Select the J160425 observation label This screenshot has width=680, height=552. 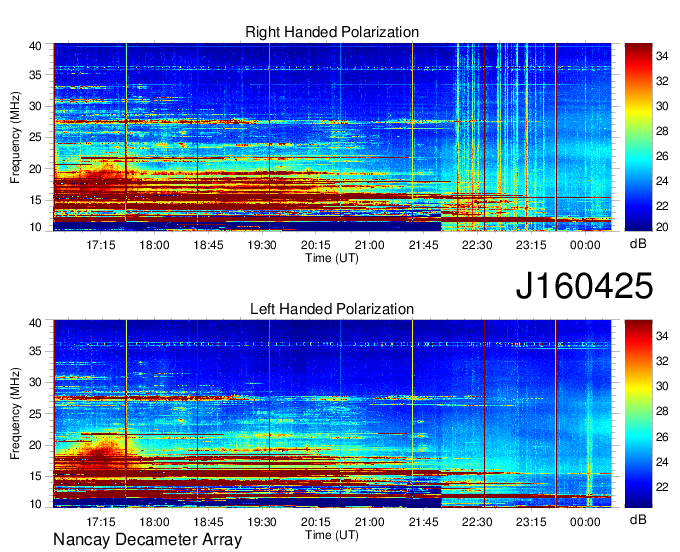coord(584,286)
